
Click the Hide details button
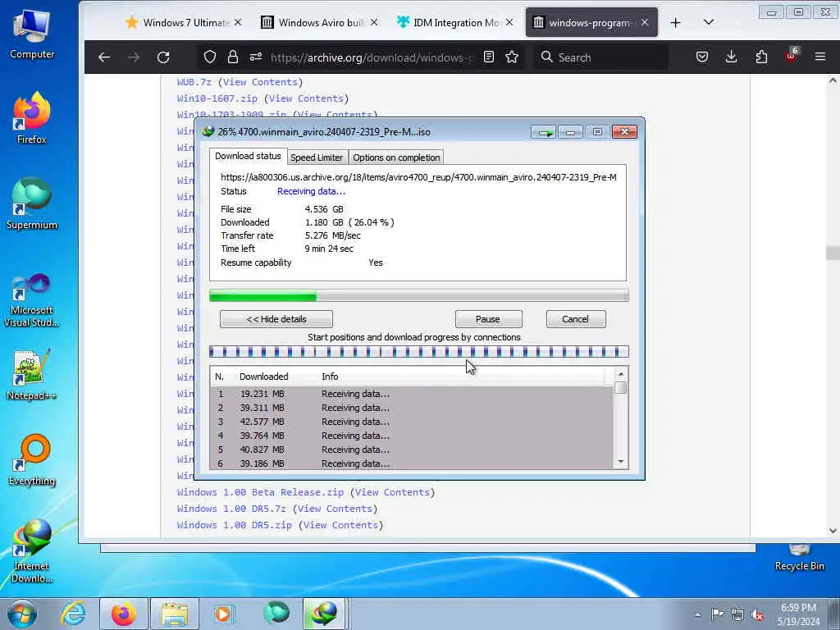(276, 319)
